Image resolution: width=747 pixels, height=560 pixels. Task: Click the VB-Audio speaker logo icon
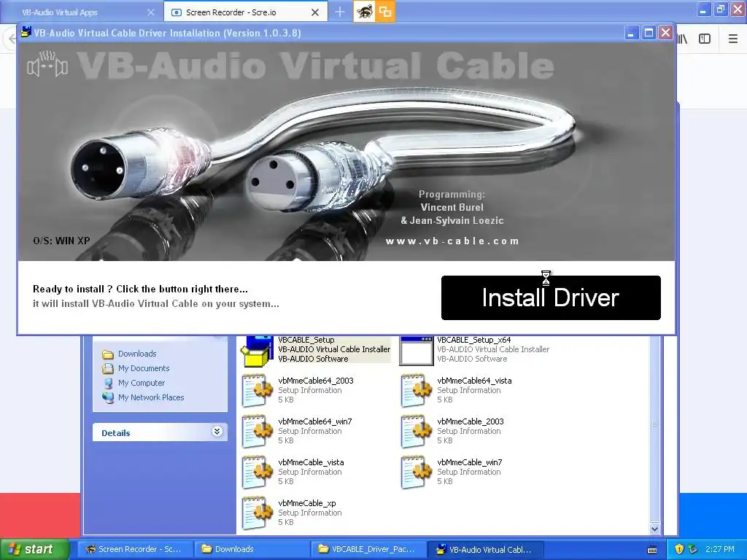point(47,65)
